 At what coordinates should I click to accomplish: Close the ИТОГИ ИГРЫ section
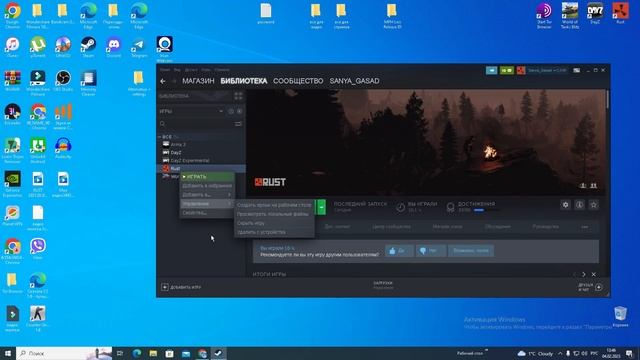pos(593,274)
